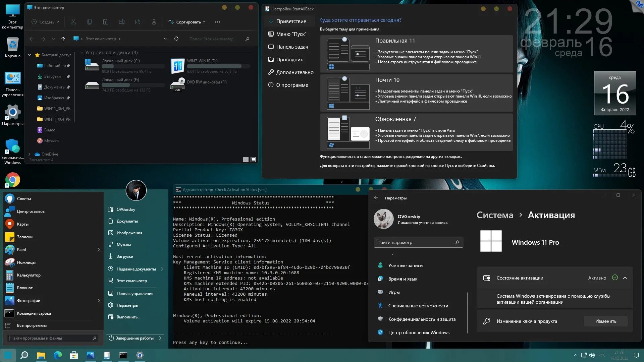Open Microsoft Store from the taskbar
Screen dimensions: 644x362
click(74, 355)
